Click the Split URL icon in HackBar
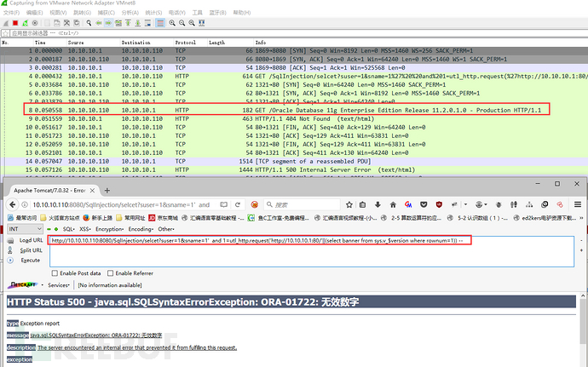588x367 pixels. [x=11, y=250]
